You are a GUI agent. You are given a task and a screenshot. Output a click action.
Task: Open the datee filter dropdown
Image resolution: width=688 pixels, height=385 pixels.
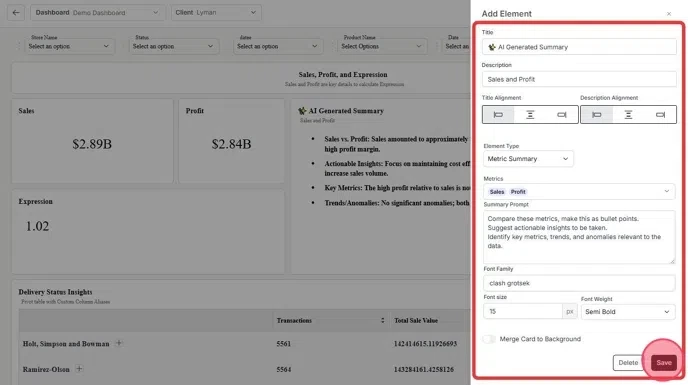278,46
